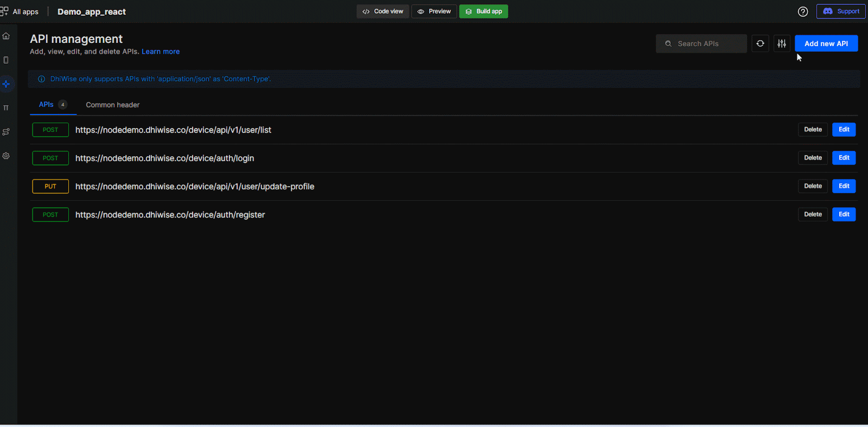868x427 pixels.
Task: Click the help question mark icon
Action: (803, 11)
